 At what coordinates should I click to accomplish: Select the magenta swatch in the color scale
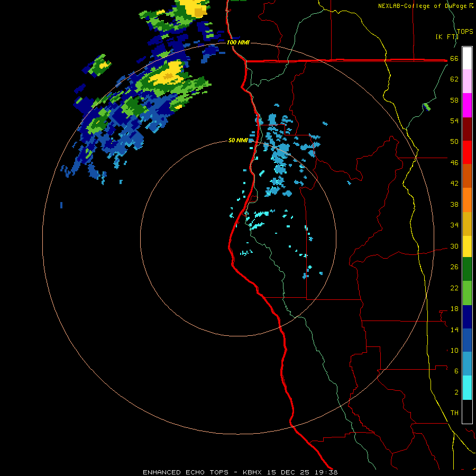467,105
